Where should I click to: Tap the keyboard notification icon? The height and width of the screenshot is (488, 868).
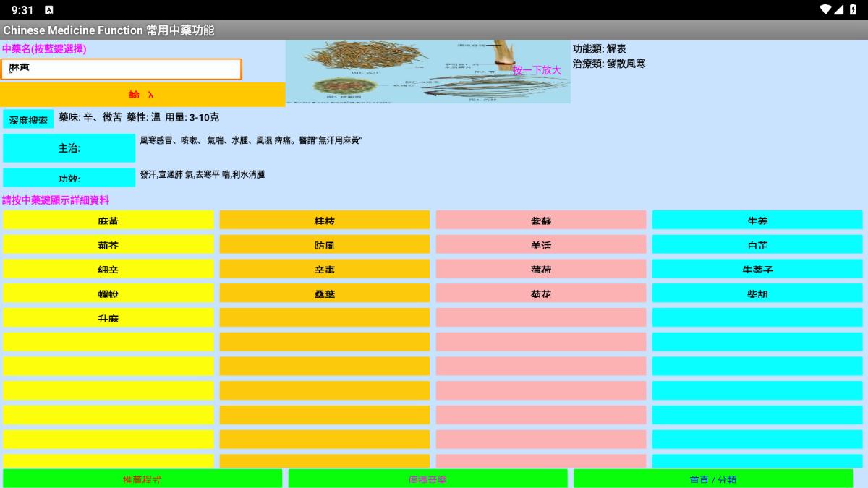point(48,10)
